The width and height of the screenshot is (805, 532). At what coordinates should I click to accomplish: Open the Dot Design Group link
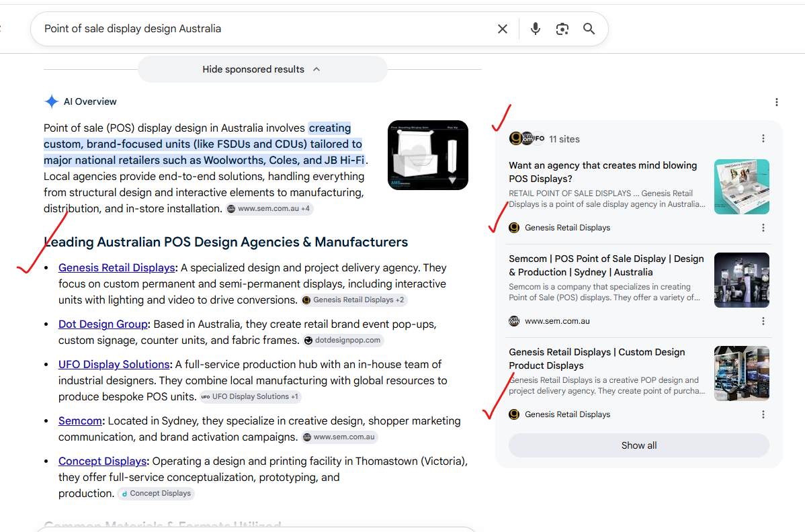pos(103,324)
